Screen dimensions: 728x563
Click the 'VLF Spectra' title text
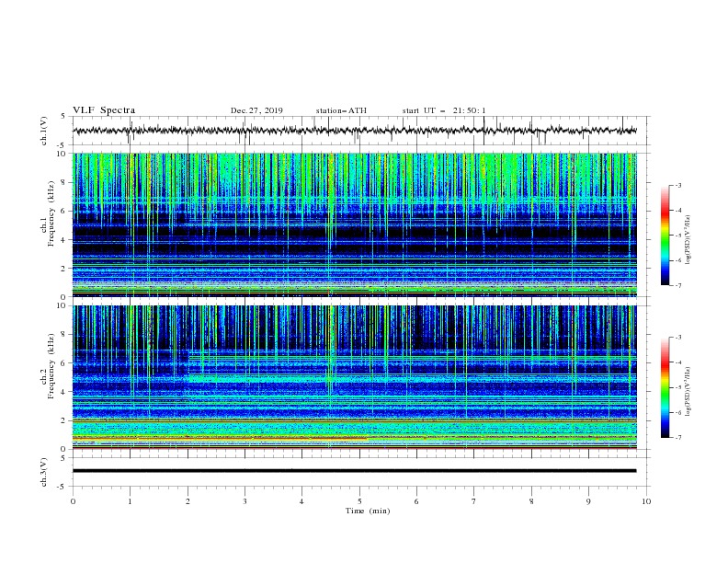[104, 110]
